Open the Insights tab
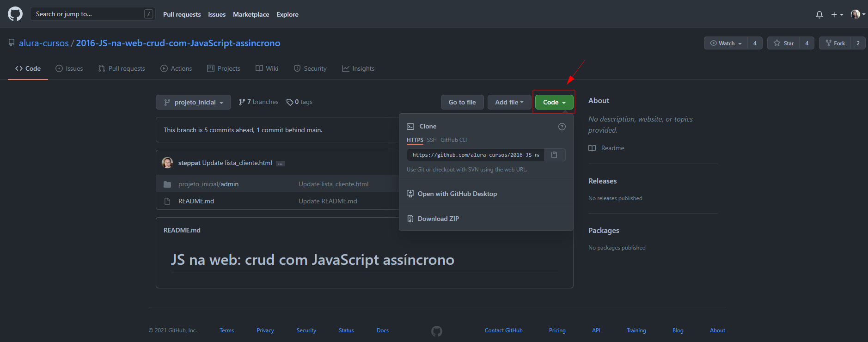868x342 pixels. click(358, 68)
